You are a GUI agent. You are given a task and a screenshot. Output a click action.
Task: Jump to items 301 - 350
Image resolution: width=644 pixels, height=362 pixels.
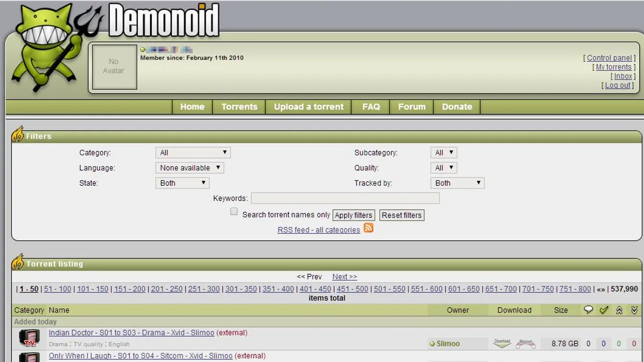(x=241, y=289)
